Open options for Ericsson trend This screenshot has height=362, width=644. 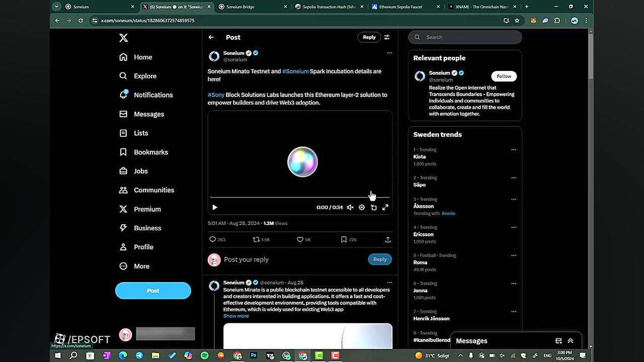[514, 227]
